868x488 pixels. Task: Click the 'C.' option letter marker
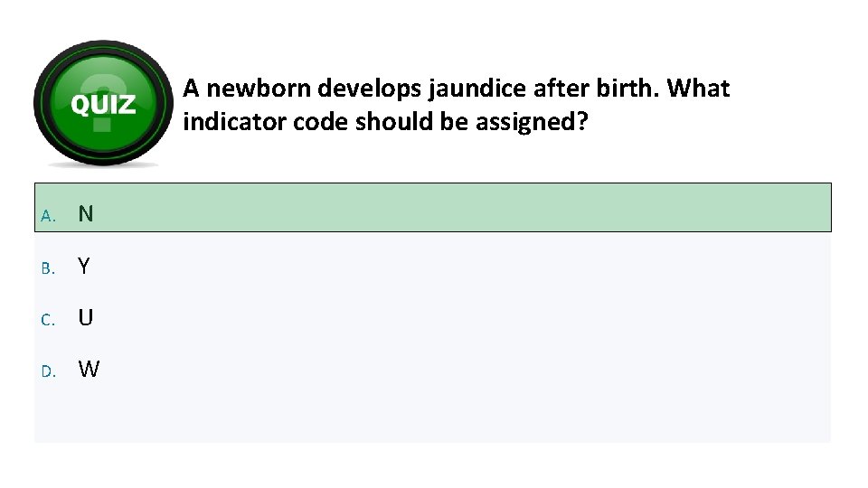[x=48, y=320]
